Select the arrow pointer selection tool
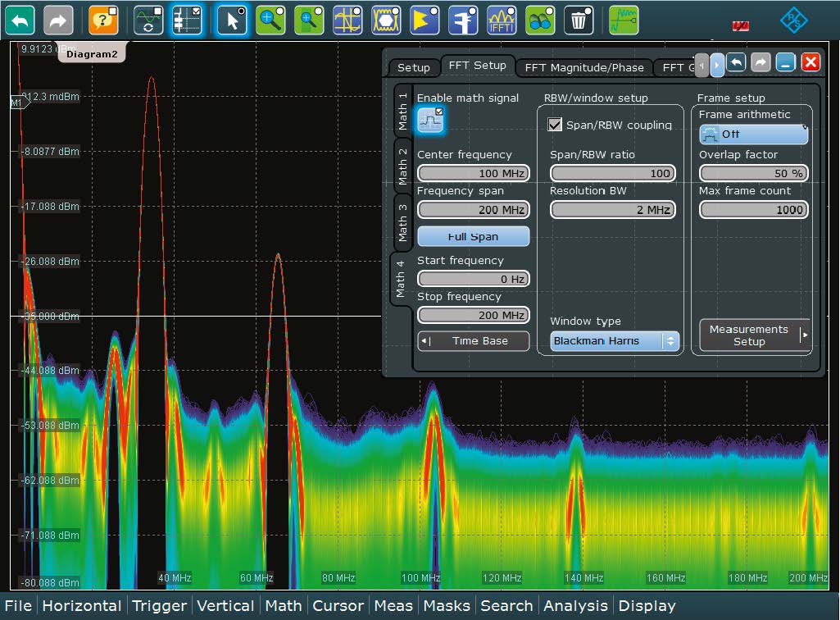The width and height of the screenshot is (840, 620). [x=232, y=19]
